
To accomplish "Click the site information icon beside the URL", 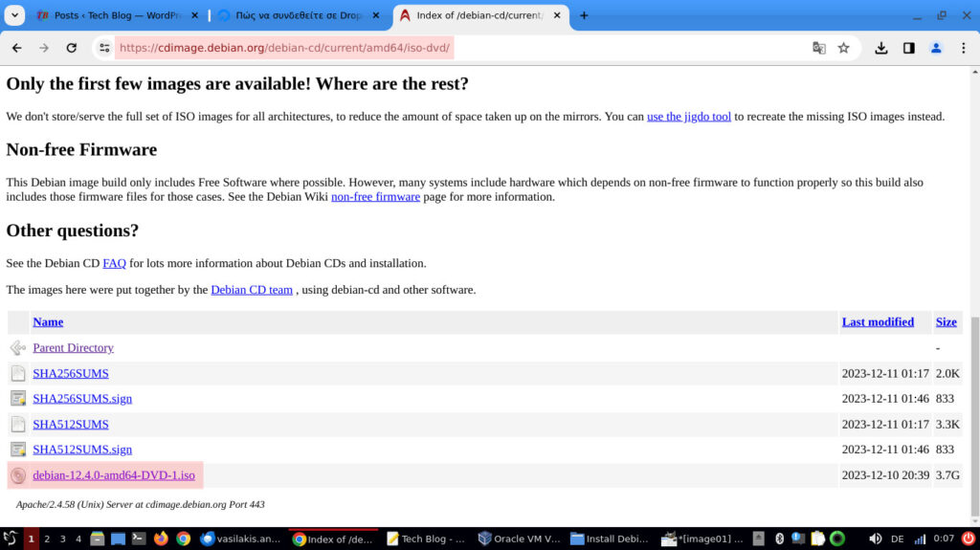I will click(x=104, y=48).
